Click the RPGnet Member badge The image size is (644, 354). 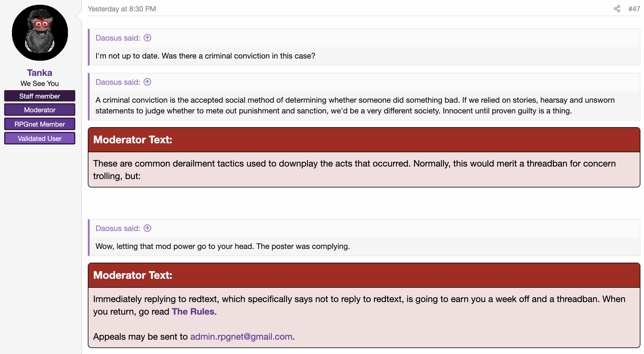pos(40,124)
